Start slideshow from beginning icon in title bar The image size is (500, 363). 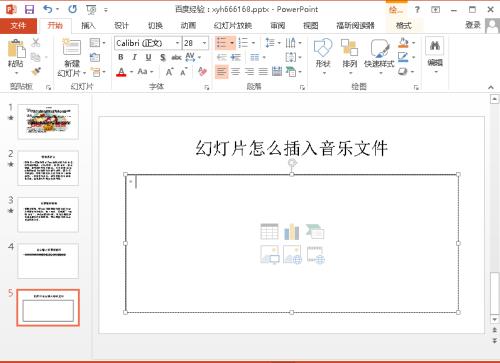(91, 10)
